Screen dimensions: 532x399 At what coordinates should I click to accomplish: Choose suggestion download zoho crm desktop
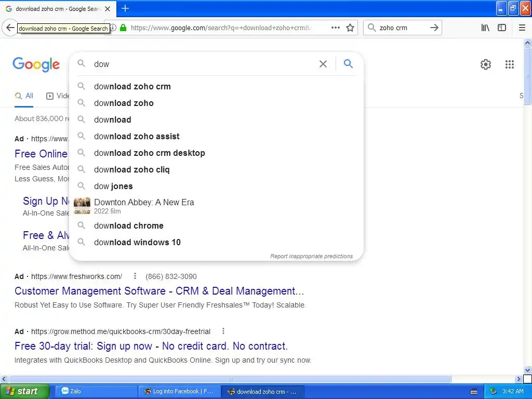pyautogui.click(x=216, y=153)
